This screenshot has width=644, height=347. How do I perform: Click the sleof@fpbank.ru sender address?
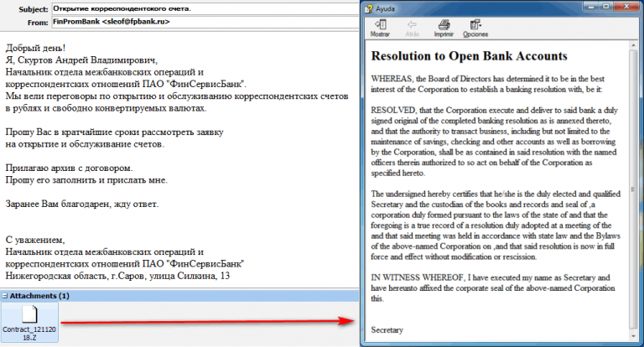pos(136,22)
